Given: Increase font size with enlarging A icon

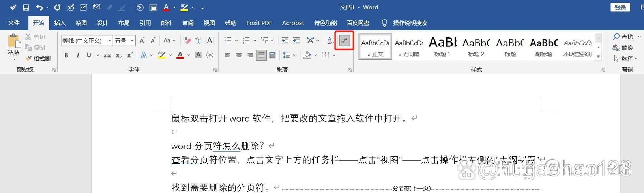Looking at the screenshot, I should [x=142, y=40].
